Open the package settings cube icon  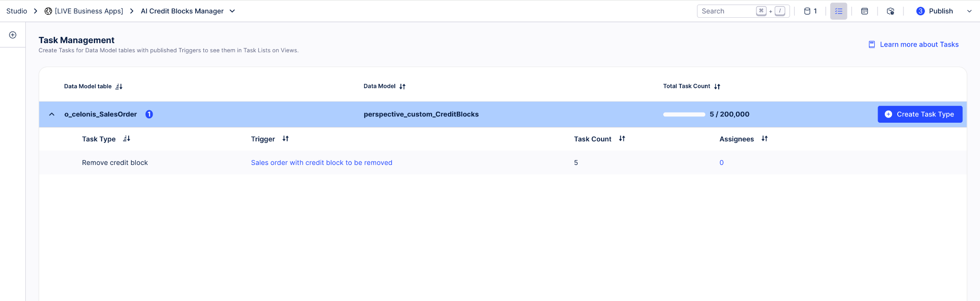(x=890, y=11)
